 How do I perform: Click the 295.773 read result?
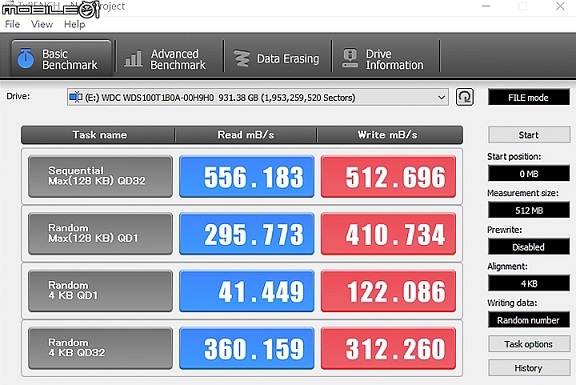[x=247, y=234]
